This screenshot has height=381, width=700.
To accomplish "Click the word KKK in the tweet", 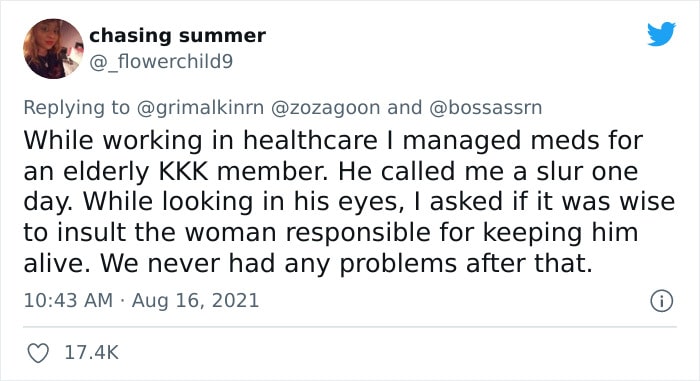I will coord(183,172).
